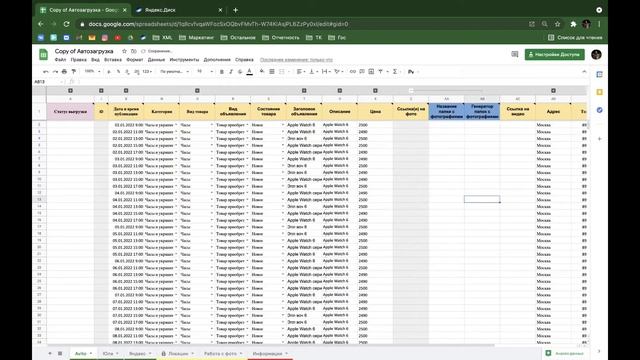The height and width of the screenshot is (360, 640).
Task: Activate the paint format roller
Action: pyautogui.click(x=73, y=71)
